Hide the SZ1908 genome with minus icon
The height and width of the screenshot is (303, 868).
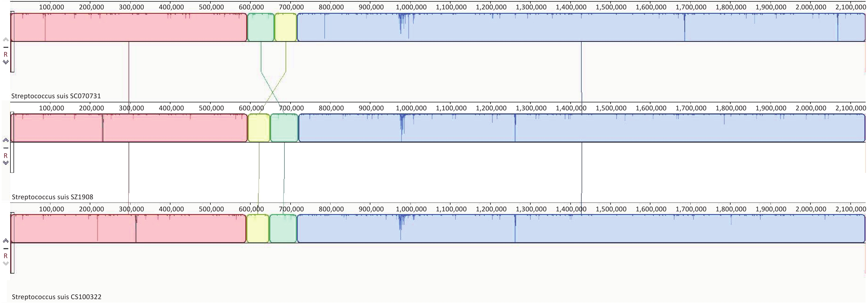[x=6, y=148]
